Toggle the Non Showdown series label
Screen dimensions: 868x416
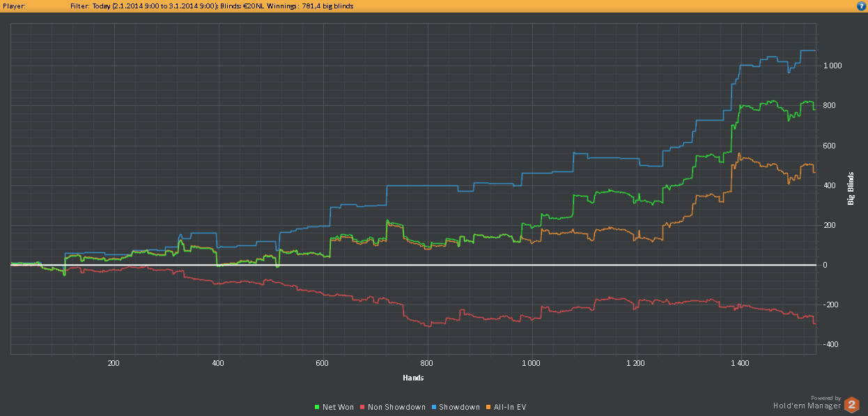click(396, 407)
